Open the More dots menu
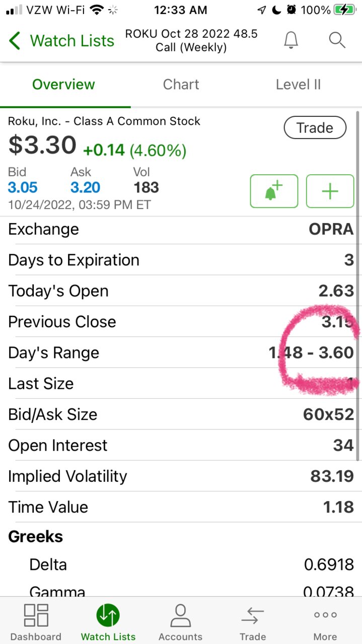Viewport: 362px width, 644px height. pyautogui.click(x=325, y=615)
